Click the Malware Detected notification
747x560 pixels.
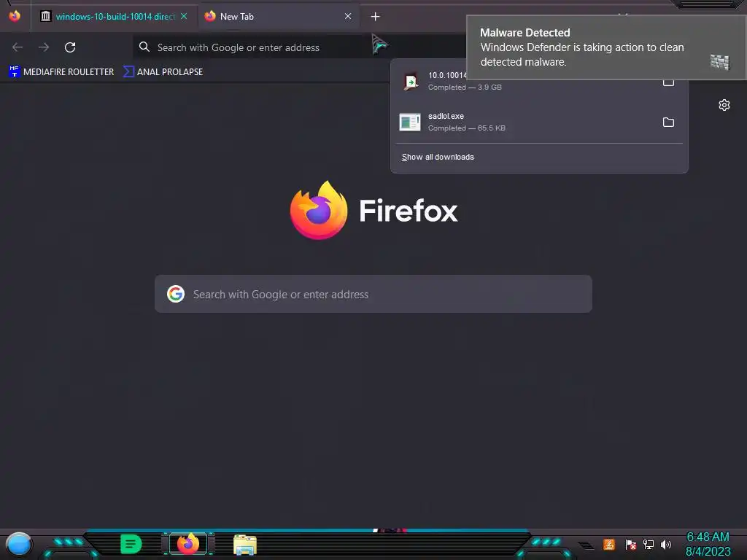(x=606, y=47)
